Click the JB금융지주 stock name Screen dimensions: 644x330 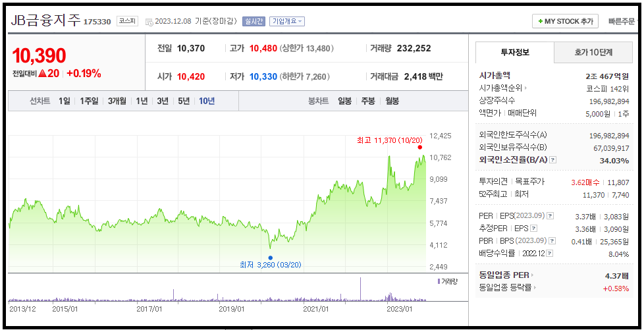[45, 20]
